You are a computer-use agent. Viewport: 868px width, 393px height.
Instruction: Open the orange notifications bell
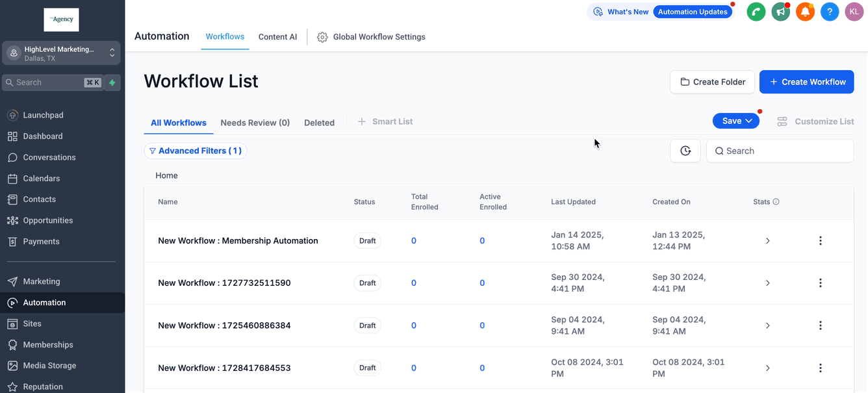tap(805, 12)
